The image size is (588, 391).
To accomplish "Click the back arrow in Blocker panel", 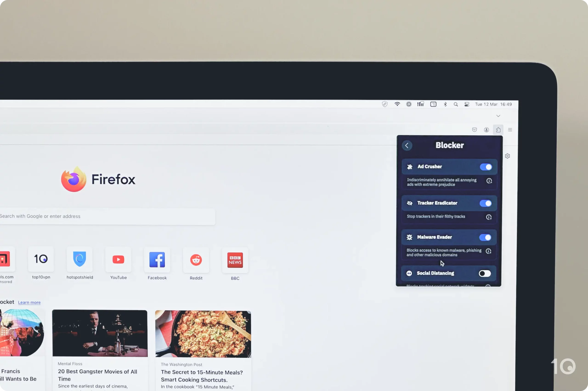I will [x=407, y=145].
